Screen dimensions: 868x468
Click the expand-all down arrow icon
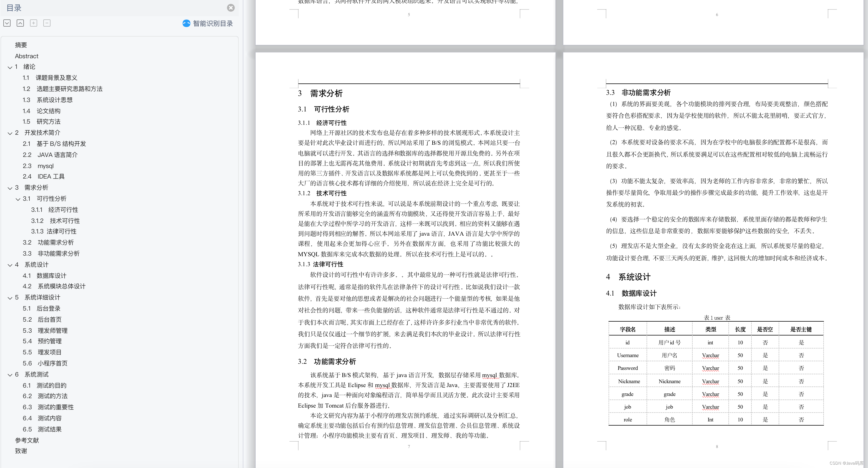click(x=7, y=23)
